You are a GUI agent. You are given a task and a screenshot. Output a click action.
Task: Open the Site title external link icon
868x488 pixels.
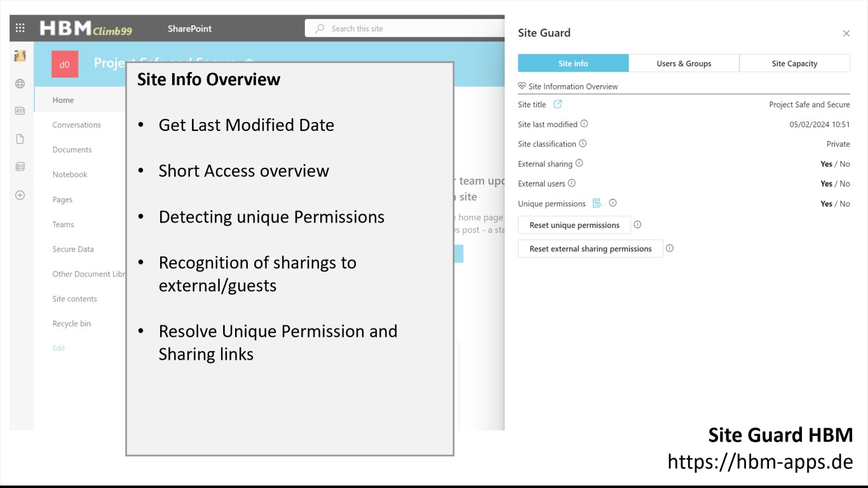pos(557,104)
